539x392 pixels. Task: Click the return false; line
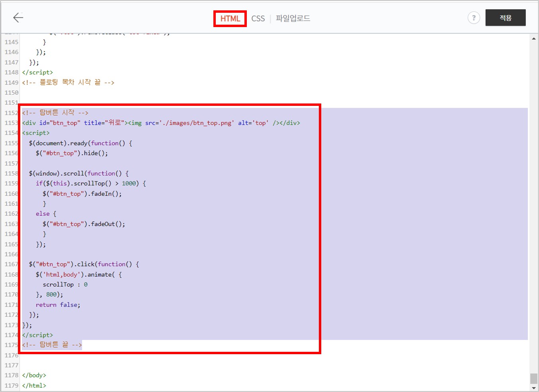[x=58, y=305]
